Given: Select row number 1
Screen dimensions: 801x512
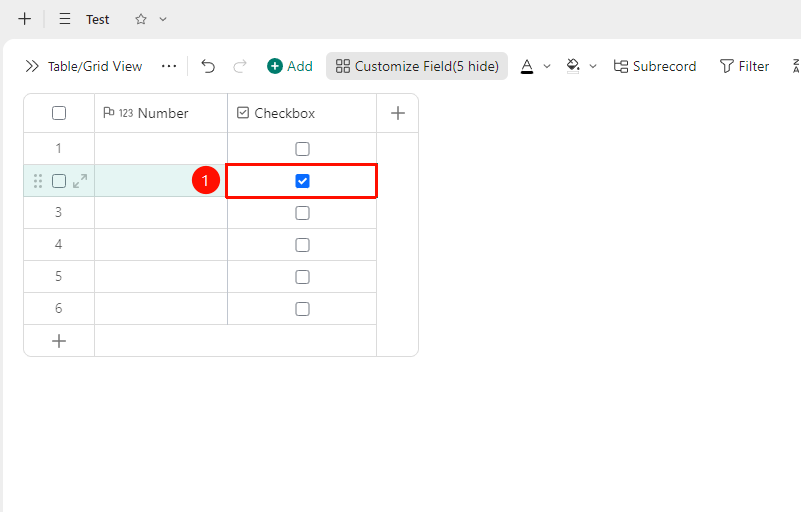Looking at the screenshot, I should click(x=59, y=148).
